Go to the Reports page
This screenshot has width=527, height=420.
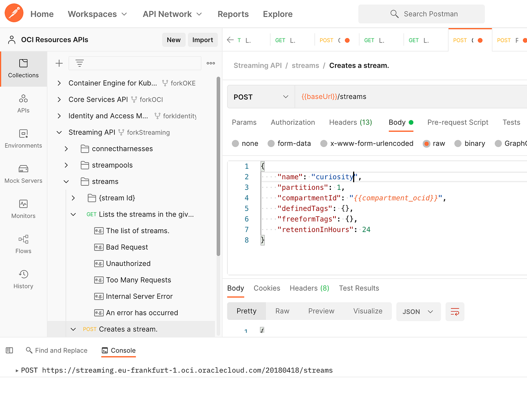click(233, 14)
